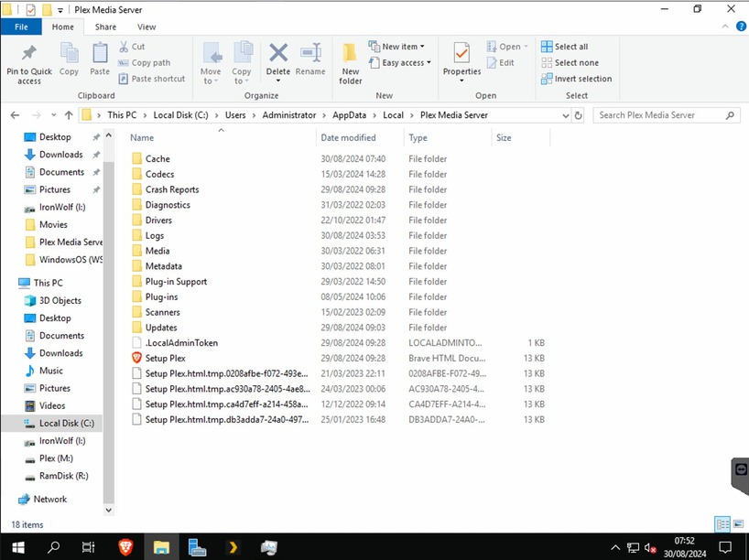Image resolution: width=749 pixels, height=560 pixels.
Task: Click Select none in the ribbon
Action: pos(570,62)
